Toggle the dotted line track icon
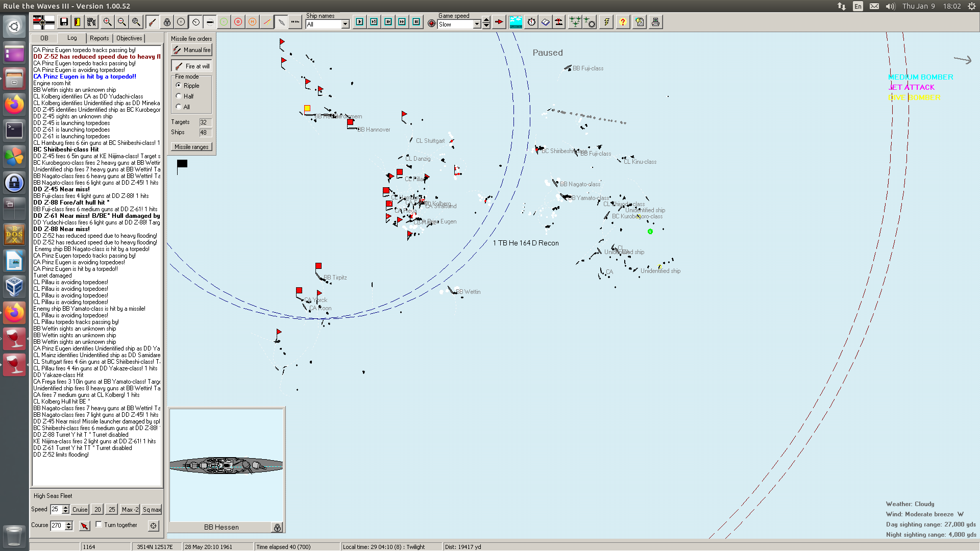The image size is (980, 551). (x=295, y=22)
